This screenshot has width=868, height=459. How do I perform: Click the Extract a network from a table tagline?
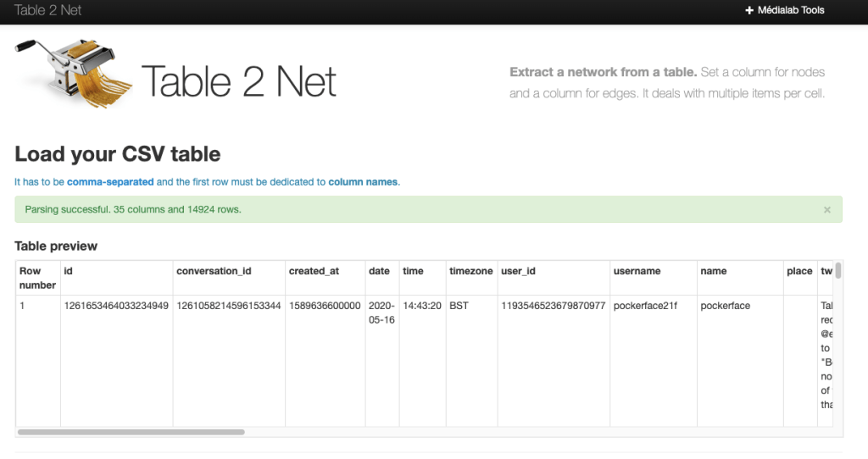point(604,72)
